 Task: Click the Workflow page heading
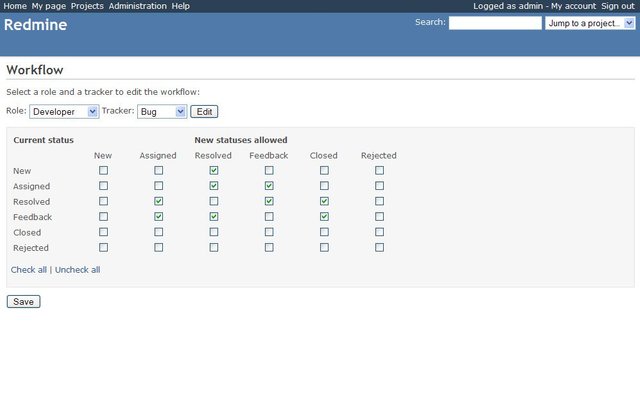(x=35, y=70)
